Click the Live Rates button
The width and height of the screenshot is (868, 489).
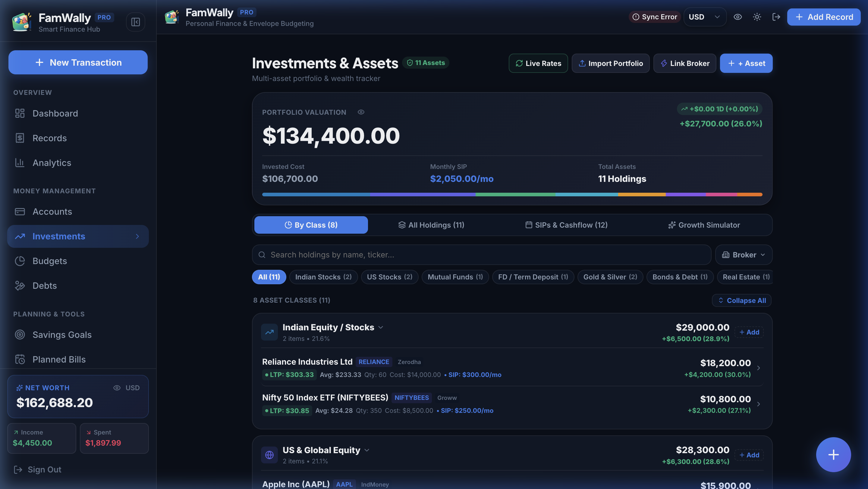click(x=538, y=63)
